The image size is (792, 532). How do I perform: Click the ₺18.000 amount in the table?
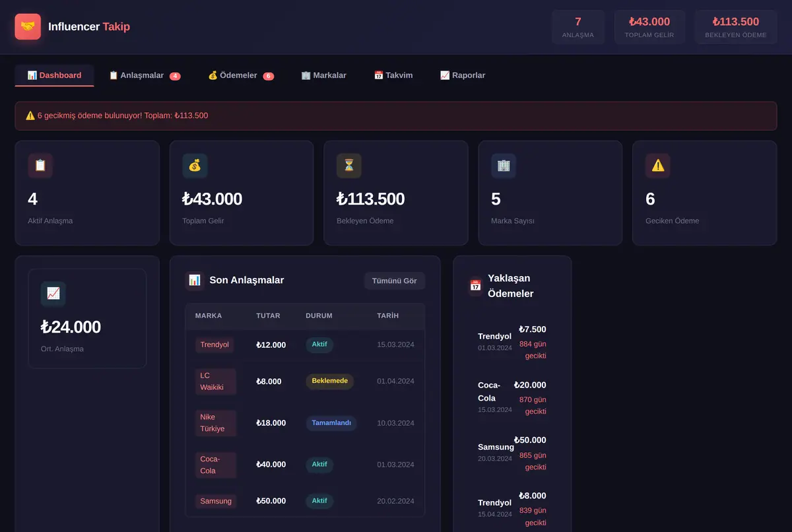click(271, 423)
